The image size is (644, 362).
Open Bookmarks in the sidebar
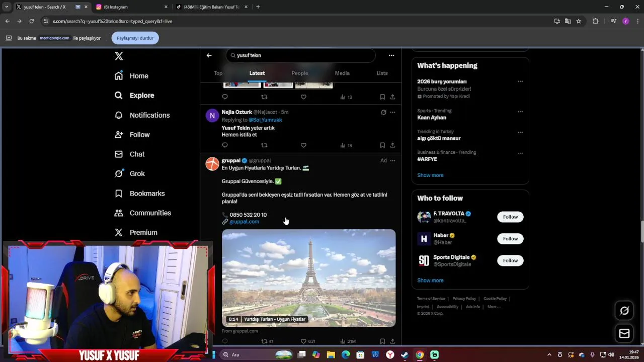coord(139,194)
